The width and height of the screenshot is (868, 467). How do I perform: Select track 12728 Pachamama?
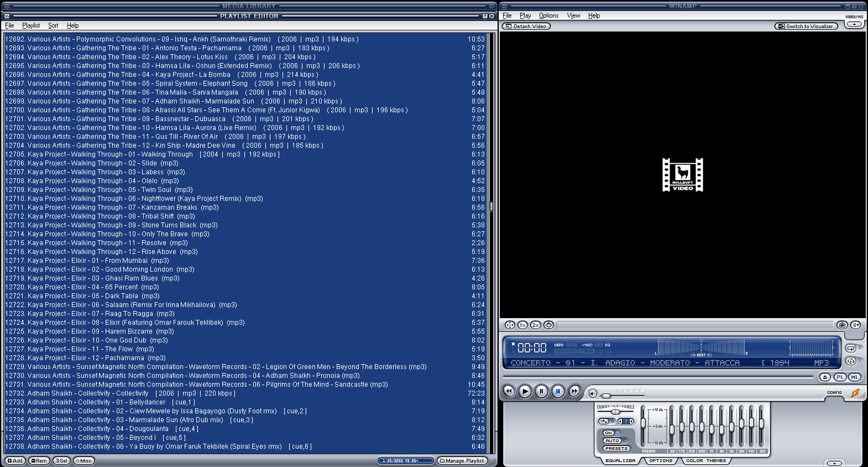point(245,358)
